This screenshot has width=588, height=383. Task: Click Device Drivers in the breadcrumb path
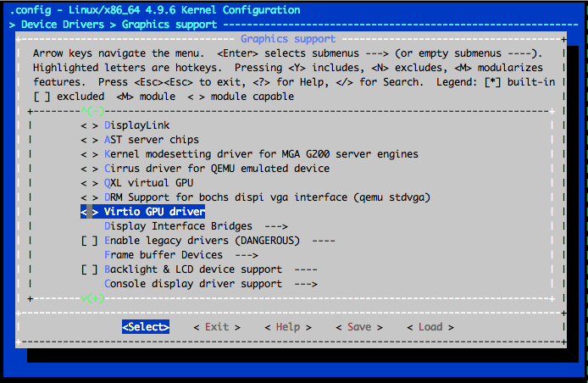tap(63, 25)
